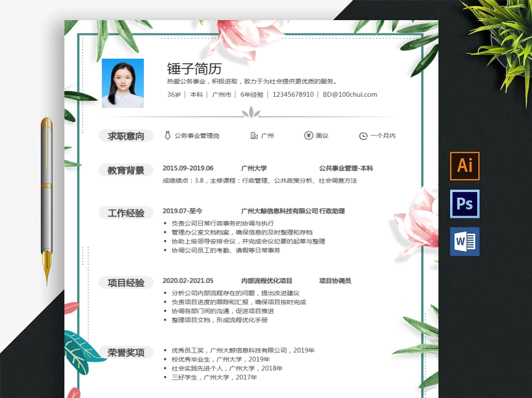The height and width of the screenshot is (398, 532).
Task: Click bullet starting 协调公司员工的考勤
Action: [x=226, y=250]
